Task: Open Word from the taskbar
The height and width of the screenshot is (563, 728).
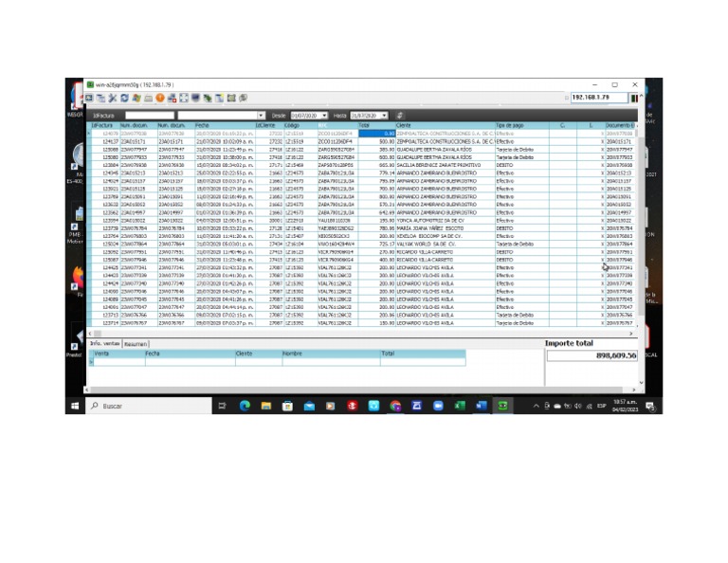Action: click(481, 406)
